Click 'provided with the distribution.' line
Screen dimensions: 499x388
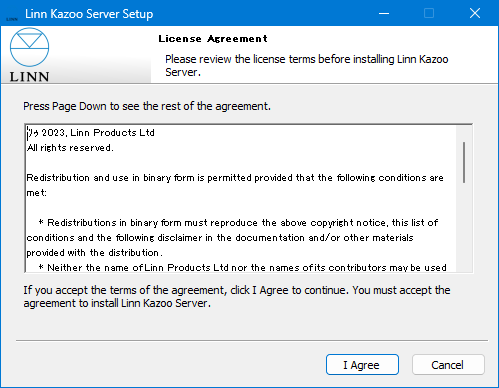point(94,253)
